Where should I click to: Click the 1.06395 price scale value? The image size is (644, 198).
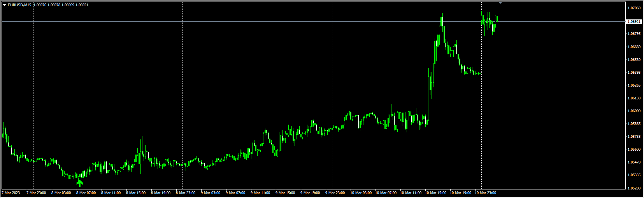point(634,72)
